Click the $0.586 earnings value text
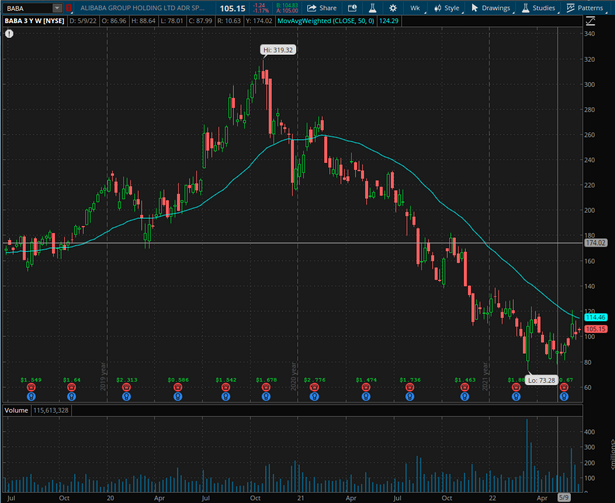The height and width of the screenshot is (503, 615). tap(178, 380)
